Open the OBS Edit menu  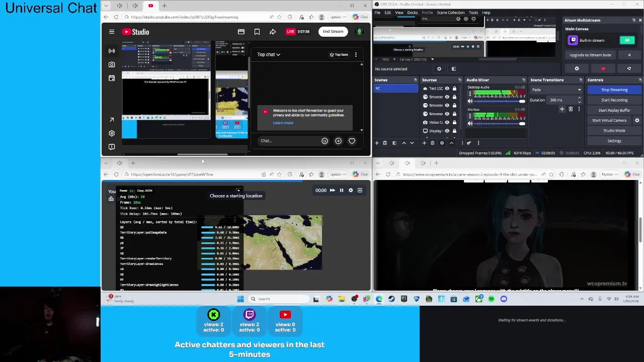point(388,13)
